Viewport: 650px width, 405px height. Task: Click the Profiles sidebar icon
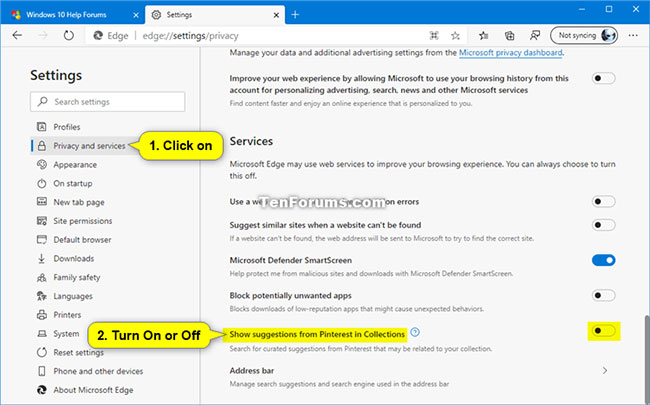41,127
